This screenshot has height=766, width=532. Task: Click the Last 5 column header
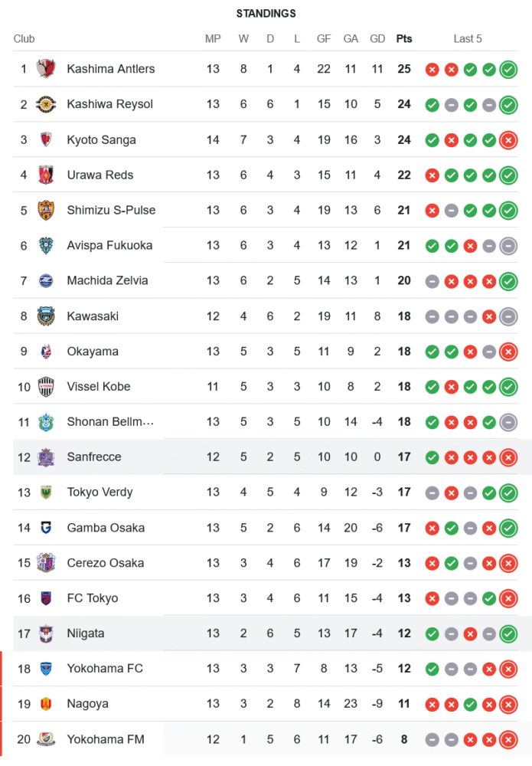coord(468,39)
